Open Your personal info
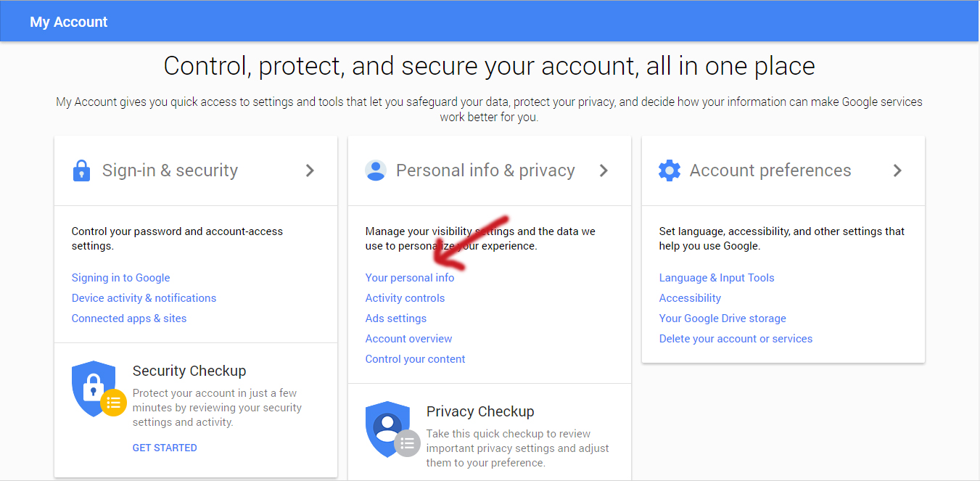The height and width of the screenshot is (481, 980). pos(410,277)
